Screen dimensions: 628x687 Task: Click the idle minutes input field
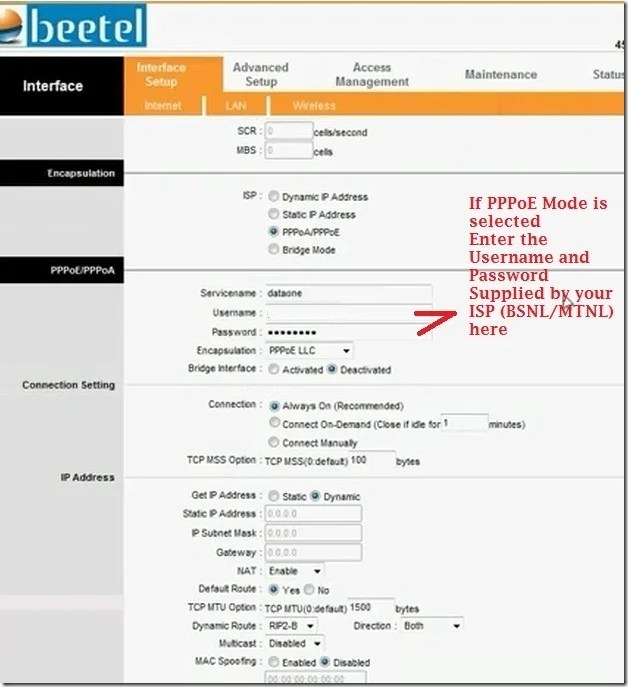pos(465,423)
